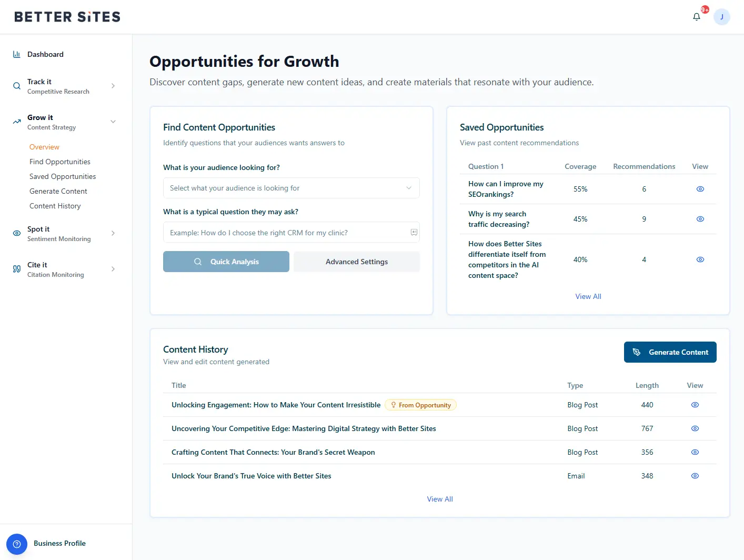View the search traffic decreasing opportunity
Viewport: 744px width, 560px height.
[x=700, y=219]
